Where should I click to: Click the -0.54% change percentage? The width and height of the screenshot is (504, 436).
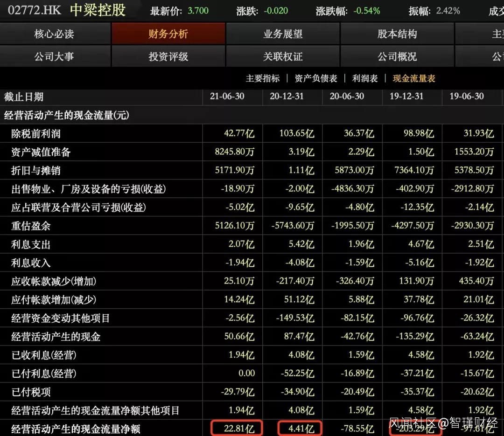click(x=367, y=11)
